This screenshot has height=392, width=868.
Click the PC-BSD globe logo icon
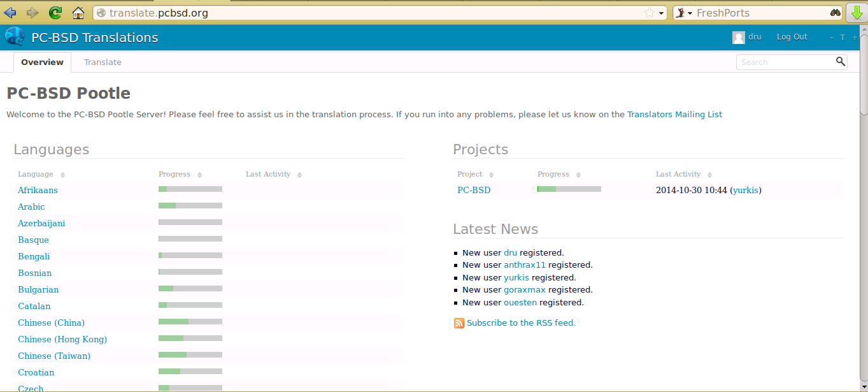(15, 37)
